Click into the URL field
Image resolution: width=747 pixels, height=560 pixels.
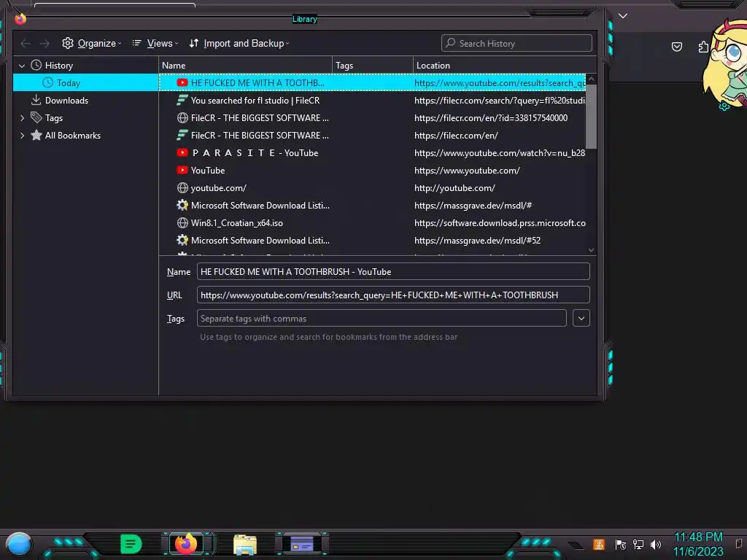click(x=393, y=295)
